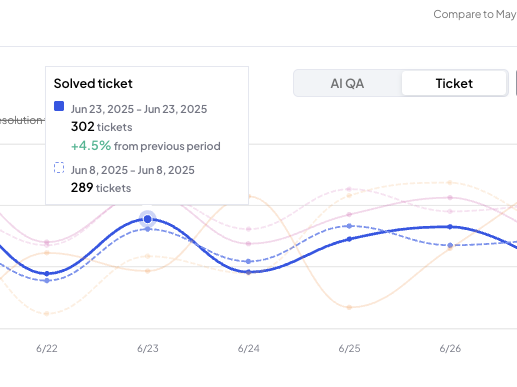517x387 pixels.
Task: Click the 6/26 solid blue line data point
Action: pyautogui.click(x=450, y=227)
